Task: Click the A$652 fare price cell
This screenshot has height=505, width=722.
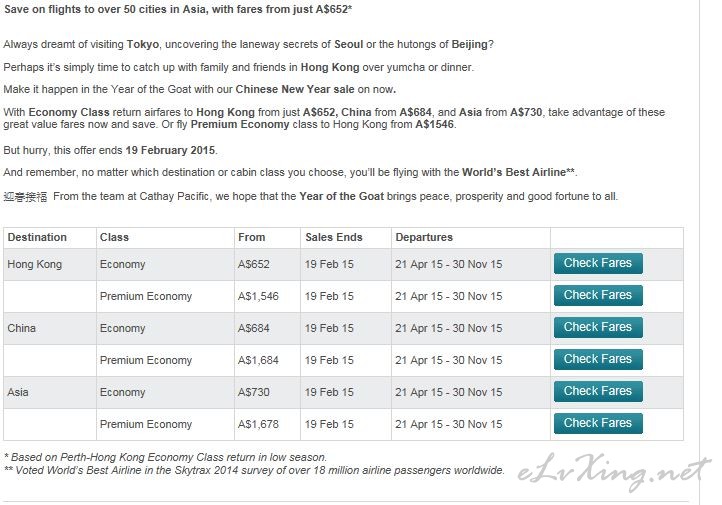Action: point(267,265)
